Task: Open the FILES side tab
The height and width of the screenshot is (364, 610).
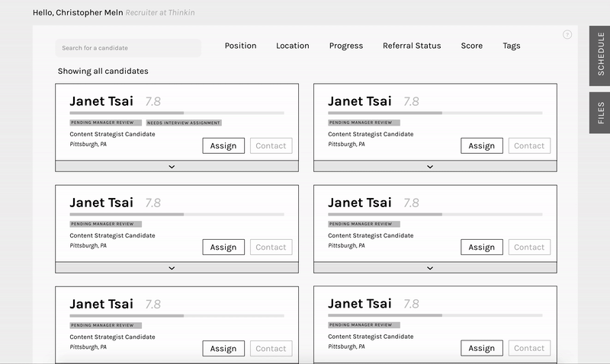Action: tap(599, 113)
